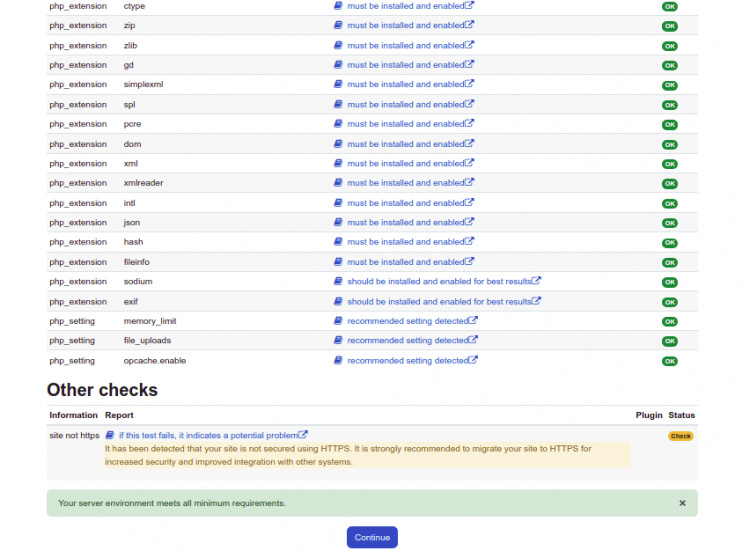
Task: Open 'must be installed' link for xmlreader
Action: (x=405, y=183)
